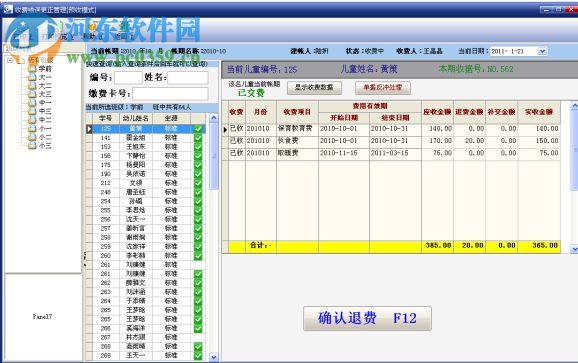Screen dimensions: 578x363
Task: Click the 显示收费数据 button
Action: 314,88
